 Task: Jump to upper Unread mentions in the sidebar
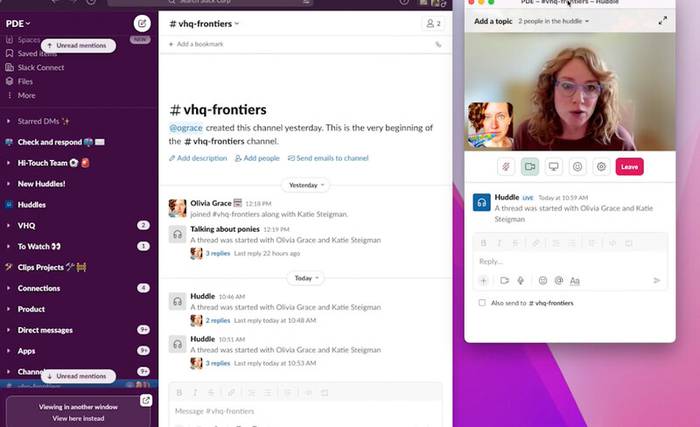click(78, 46)
